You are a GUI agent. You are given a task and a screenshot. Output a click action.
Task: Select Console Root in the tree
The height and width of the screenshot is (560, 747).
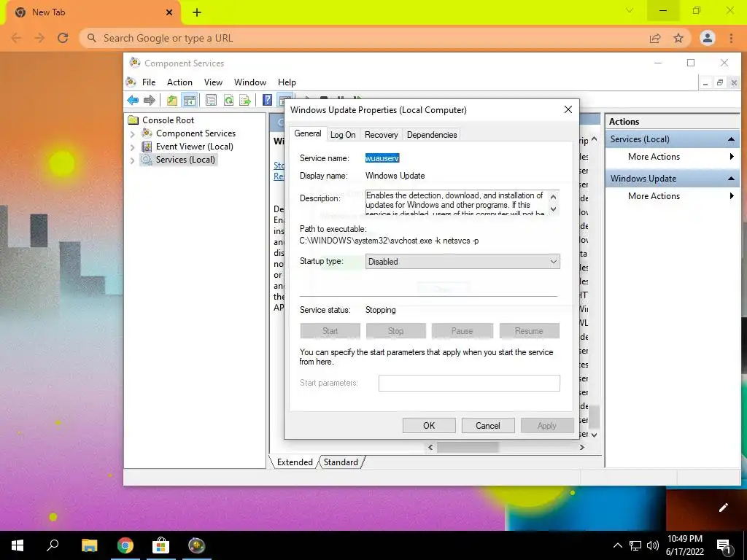169,120
